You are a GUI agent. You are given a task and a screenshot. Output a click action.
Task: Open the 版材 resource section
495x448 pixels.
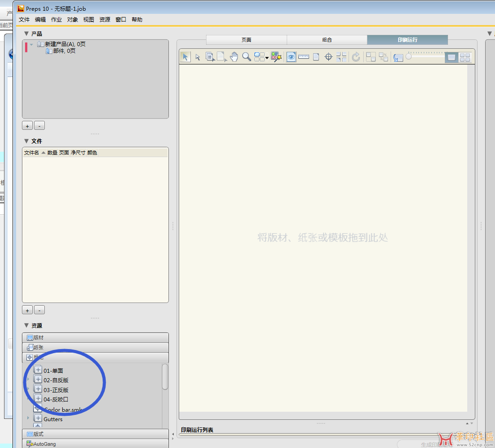[95, 337]
